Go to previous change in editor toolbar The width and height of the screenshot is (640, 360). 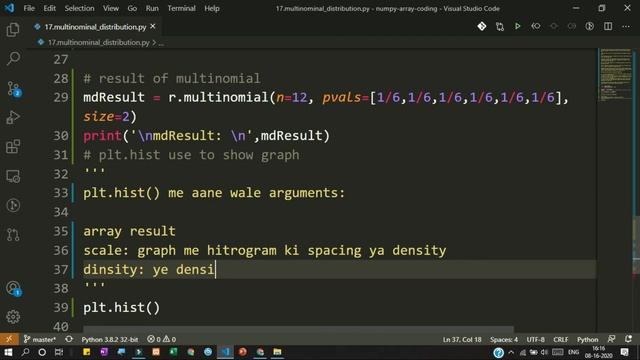(536, 27)
